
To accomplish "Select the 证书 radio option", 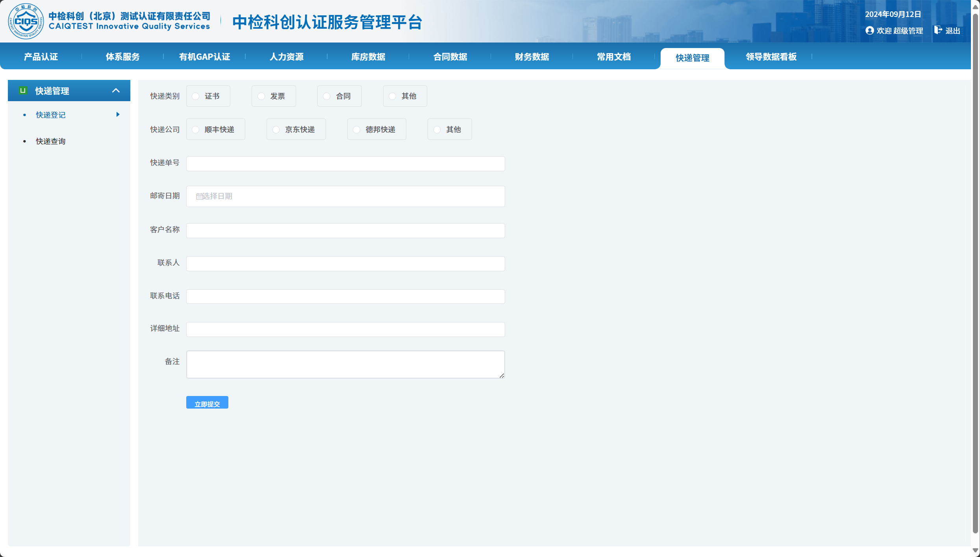I will pos(196,96).
